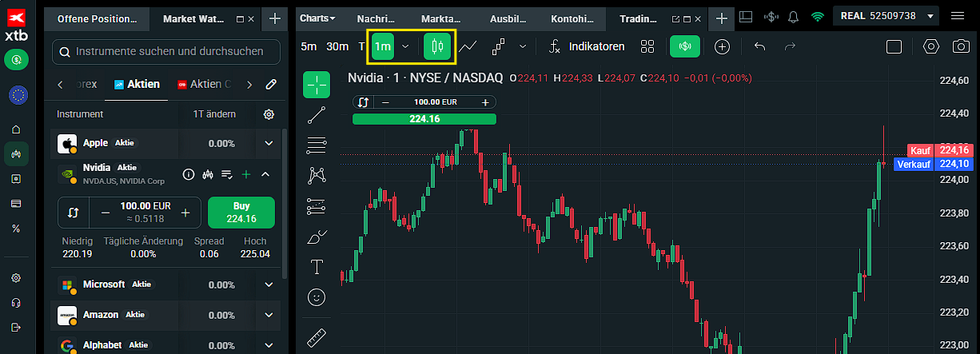980x354 pixels.
Task: Focus the instrument search field
Action: pos(166,52)
